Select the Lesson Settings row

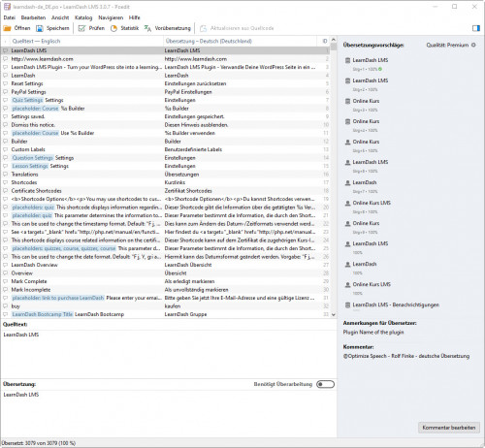[165, 166]
